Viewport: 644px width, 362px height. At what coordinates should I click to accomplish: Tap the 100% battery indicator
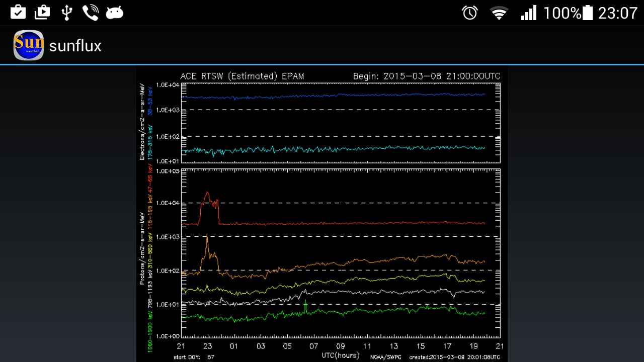[568, 13]
